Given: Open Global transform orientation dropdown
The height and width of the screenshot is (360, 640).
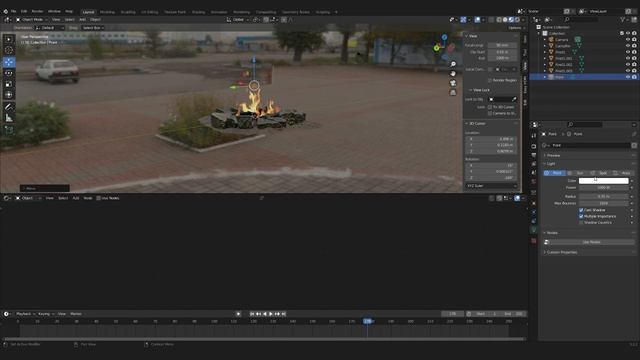Looking at the screenshot, I should [238, 20].
